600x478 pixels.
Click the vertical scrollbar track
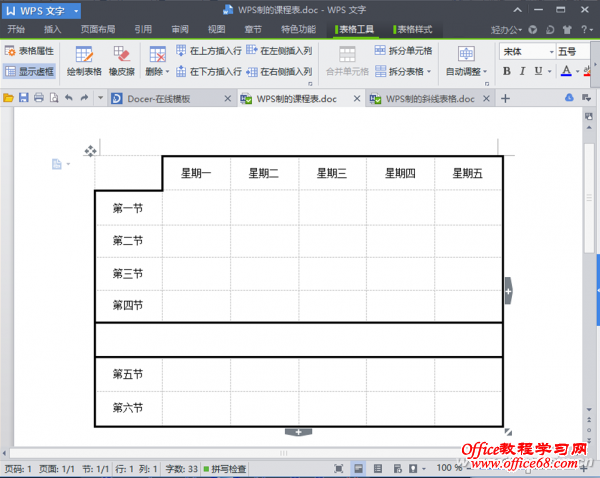[589, 268]
